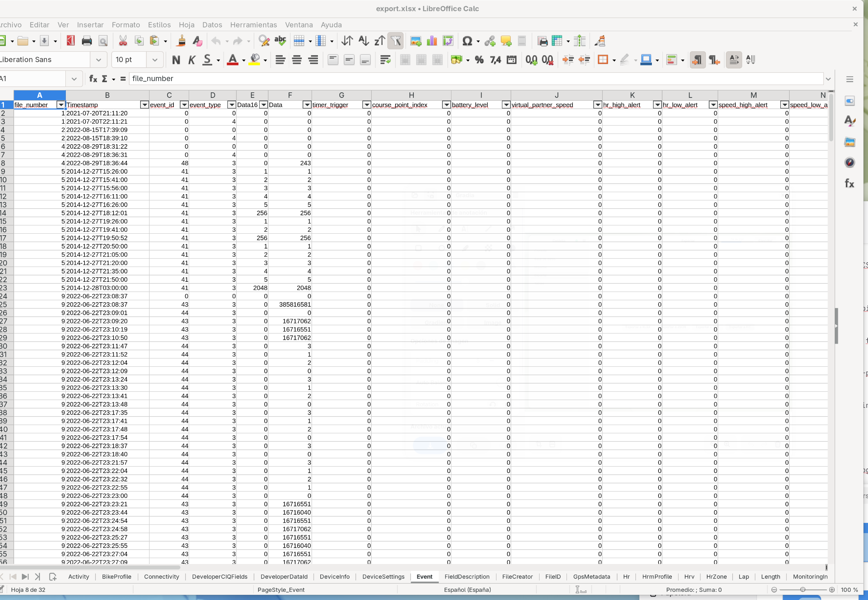The image size is (868, 600).
Task: Add a decimal place icon
Action: tap(531, 59)
